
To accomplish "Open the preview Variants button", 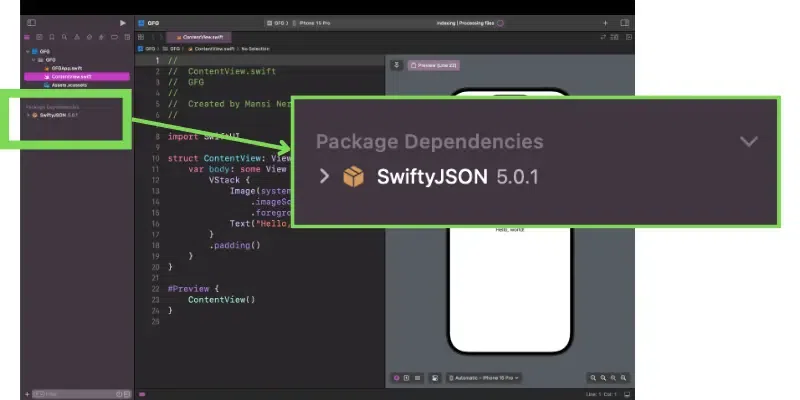I will [x=417, y=378].
